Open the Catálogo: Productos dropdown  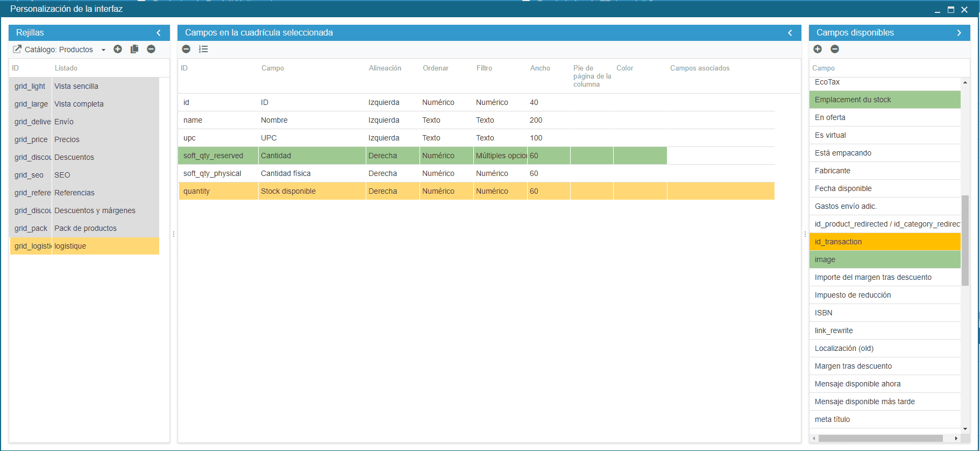[103, 50]
